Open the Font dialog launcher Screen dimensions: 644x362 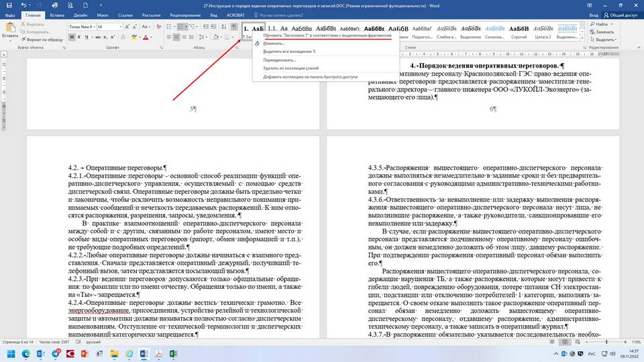tap(161, 48)
